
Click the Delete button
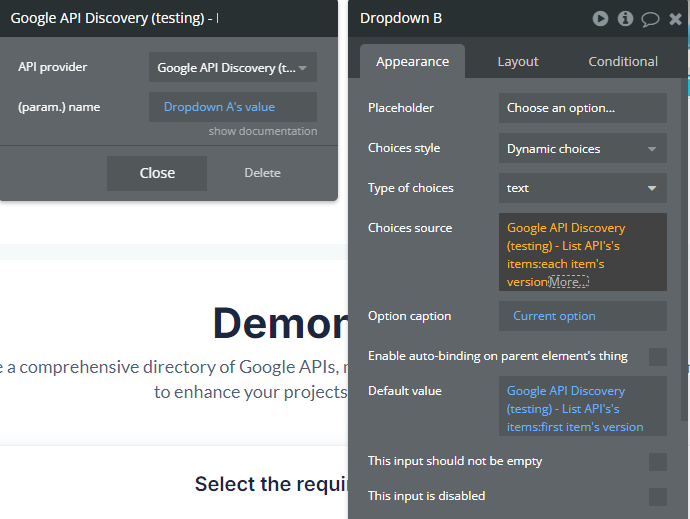(x=262, y=173)
